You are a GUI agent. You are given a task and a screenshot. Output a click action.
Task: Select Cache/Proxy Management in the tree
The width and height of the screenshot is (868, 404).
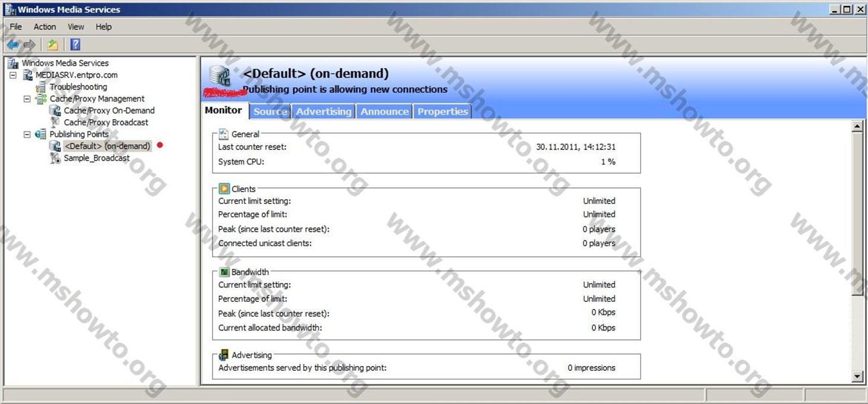[x=97, y=98]
